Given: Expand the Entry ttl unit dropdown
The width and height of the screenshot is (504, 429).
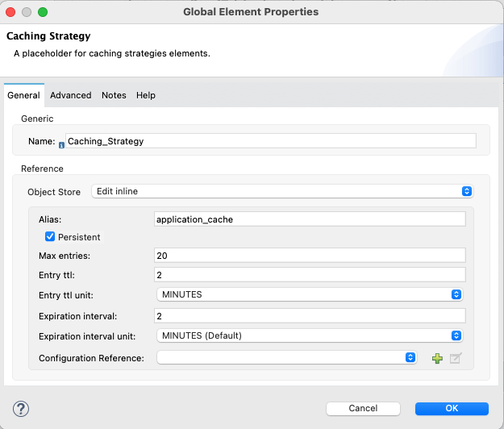Looking at the screenshot, I should 310,294.
